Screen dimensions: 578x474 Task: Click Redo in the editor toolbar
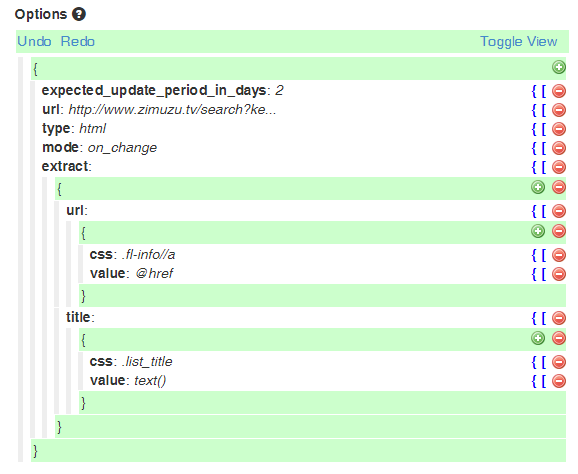pyautogui.click(x=77, y=42)
